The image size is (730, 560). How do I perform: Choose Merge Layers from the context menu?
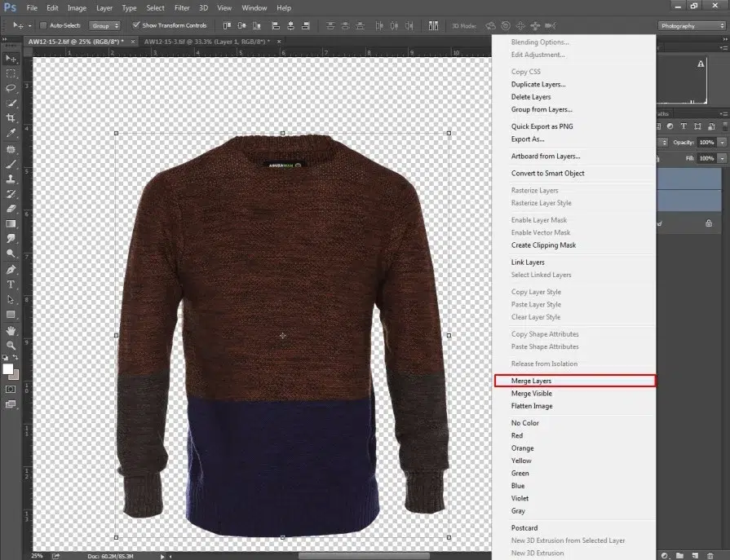575,381
